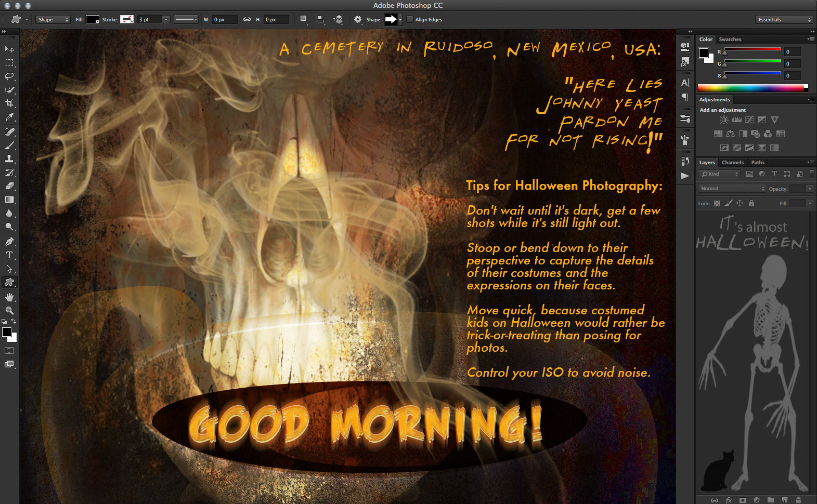This screenshot has height=504, width=817.
Task: Toggle the type layers filter
Action: 774,174
